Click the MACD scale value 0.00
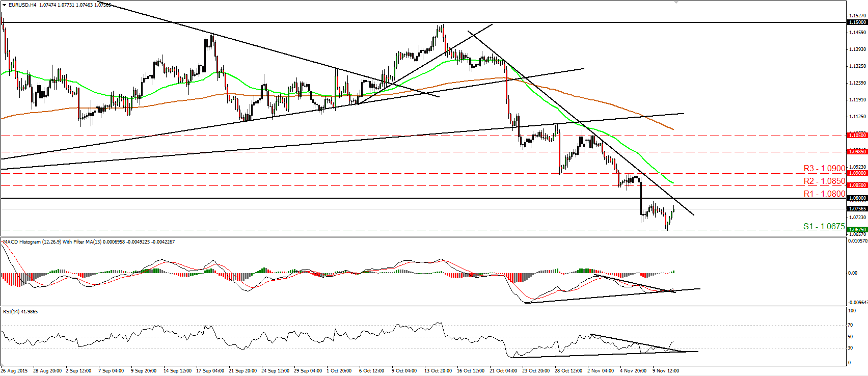This screenshot has width=868, height=376. pos(852,273)
